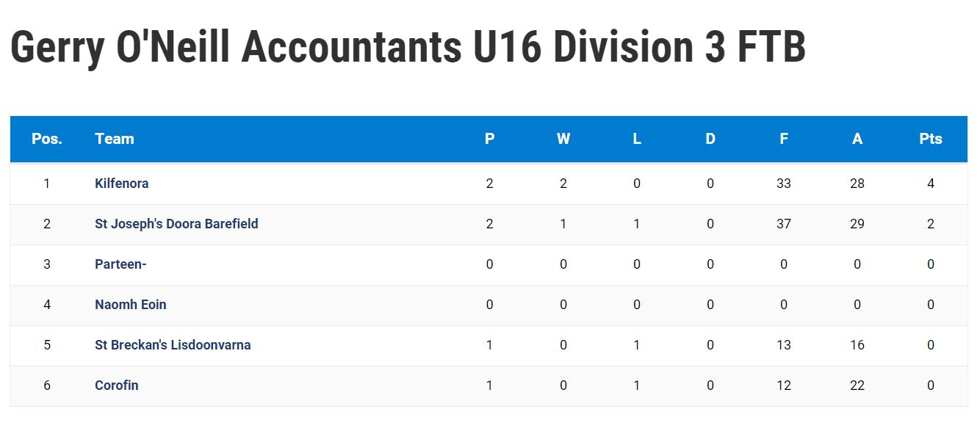980x431 pixels.
Task: Open the Corofin team link
Action: [x=116, y=385]
